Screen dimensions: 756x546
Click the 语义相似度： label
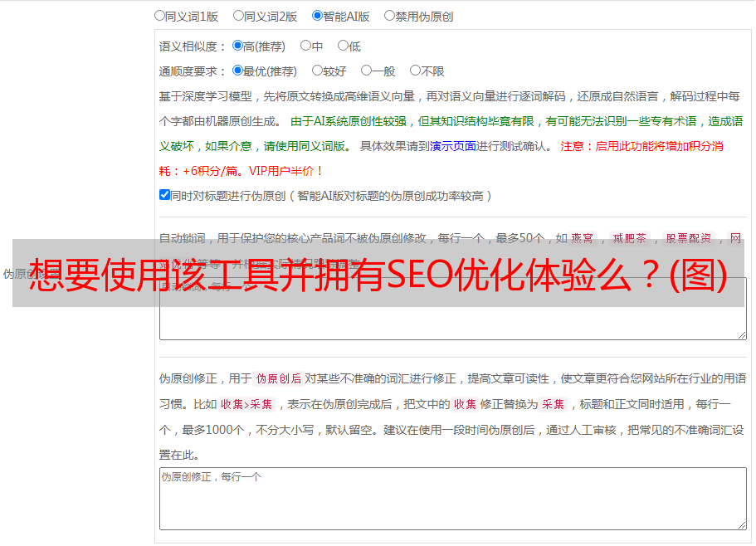pos(193,46)
